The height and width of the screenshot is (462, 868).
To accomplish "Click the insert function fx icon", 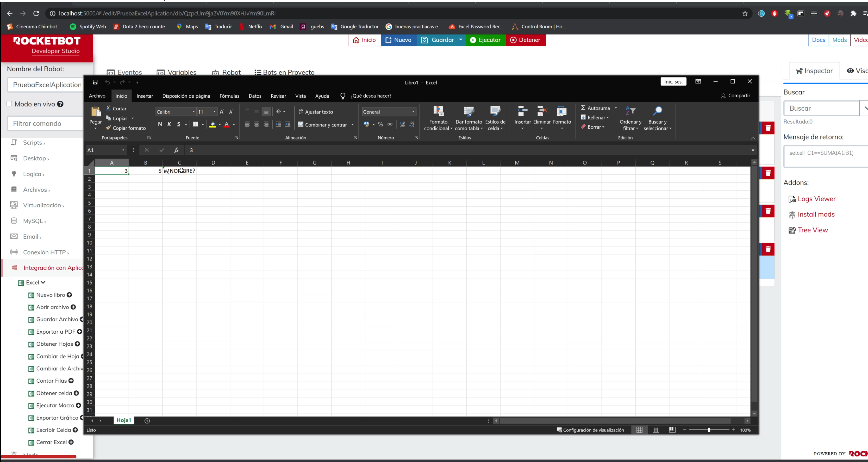I will pos(176,150).
